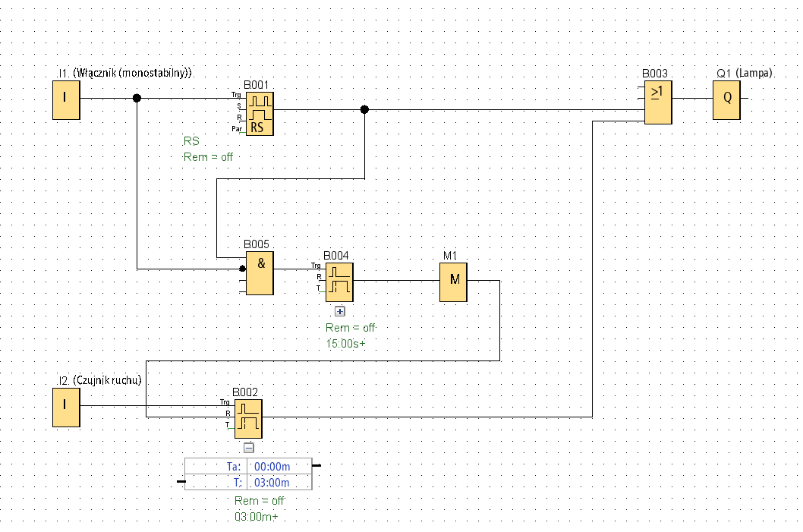Viewport: 803px width, 532px height.
Task: Click the B004 block name label
Action: (336, 256)
